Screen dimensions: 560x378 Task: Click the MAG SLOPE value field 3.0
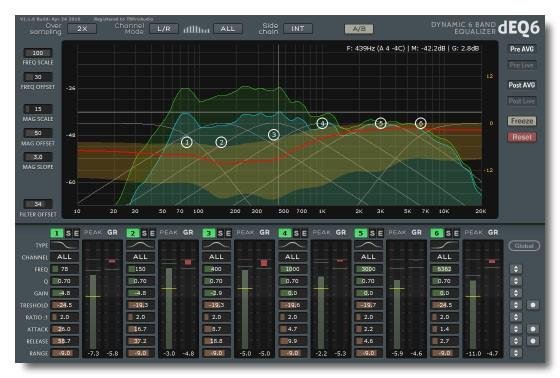(38, 157)
